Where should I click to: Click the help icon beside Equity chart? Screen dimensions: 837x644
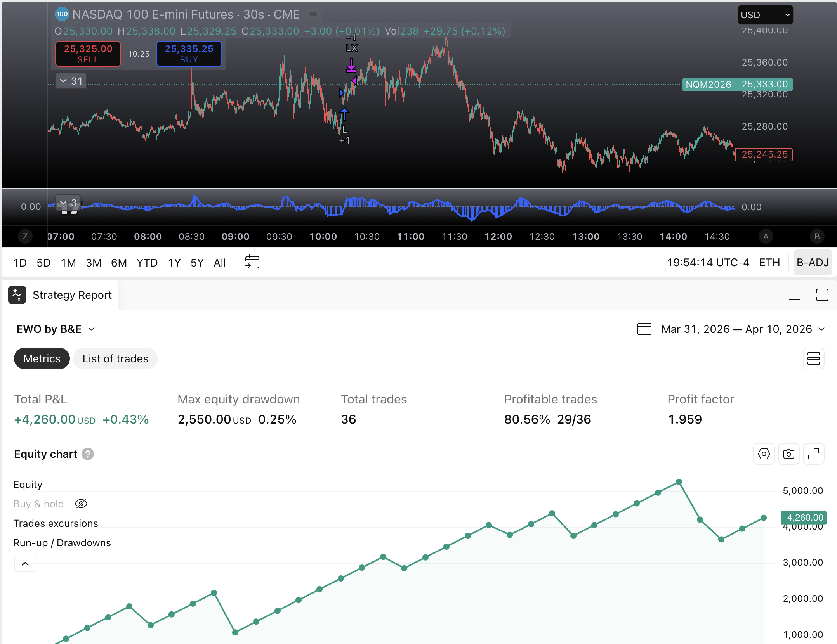point(88,454)
